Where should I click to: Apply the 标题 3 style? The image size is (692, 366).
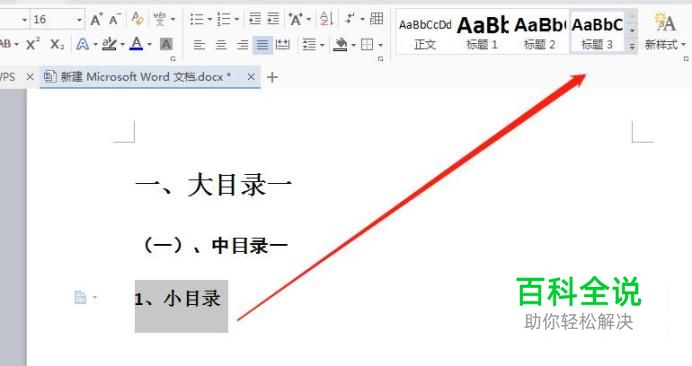click(x=597, y=33)
